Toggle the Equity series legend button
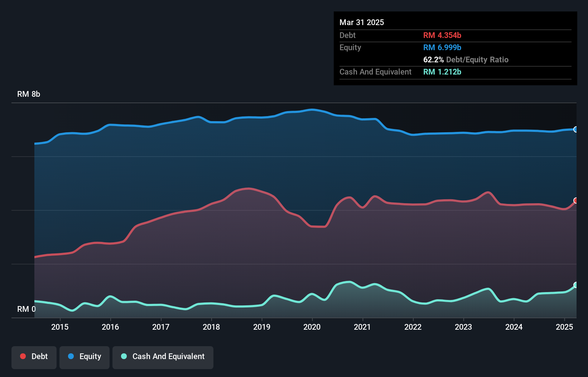Viewport: 588px width, 377px height. (85, 357)
